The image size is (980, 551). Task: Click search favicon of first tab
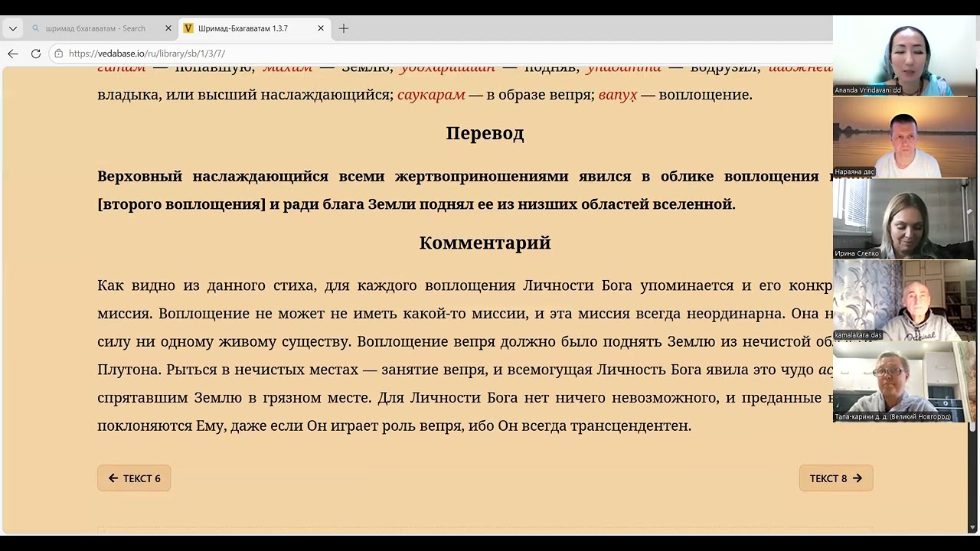35,28
